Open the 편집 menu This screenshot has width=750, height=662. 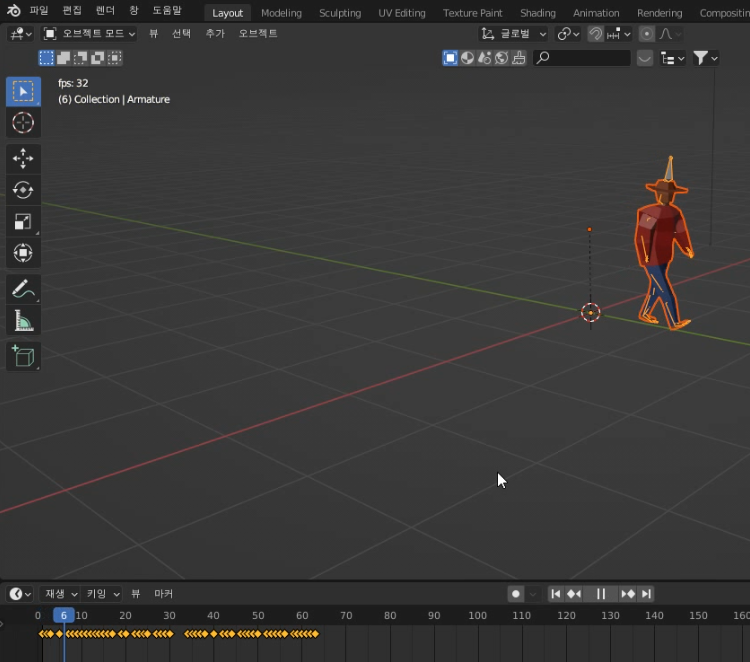pyautogui.click(x=72, y=11)
